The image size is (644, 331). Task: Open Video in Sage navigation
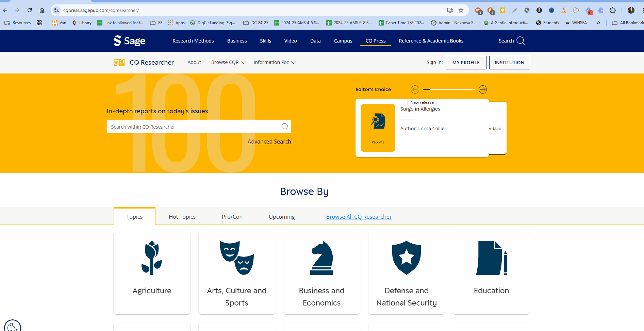click(x=291, y=41)
